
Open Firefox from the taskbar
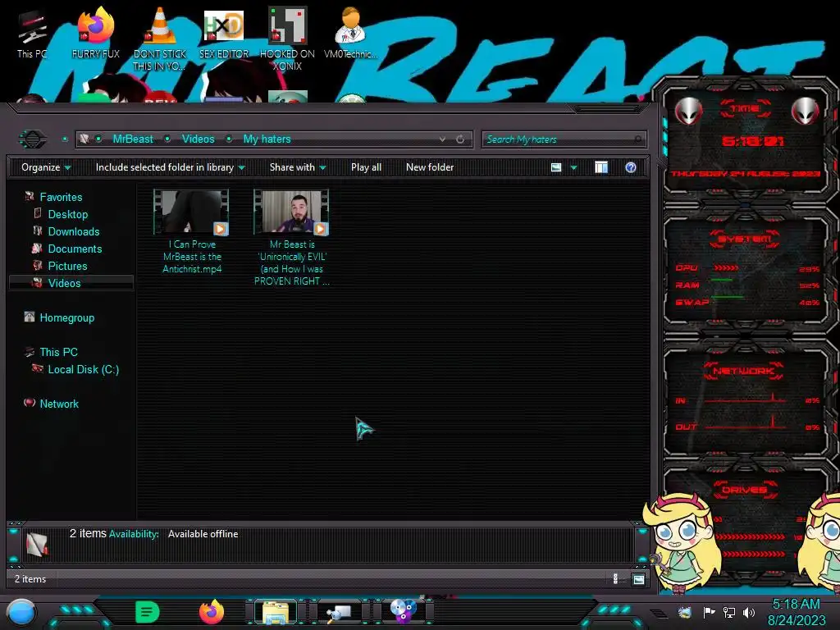(212, 612)
